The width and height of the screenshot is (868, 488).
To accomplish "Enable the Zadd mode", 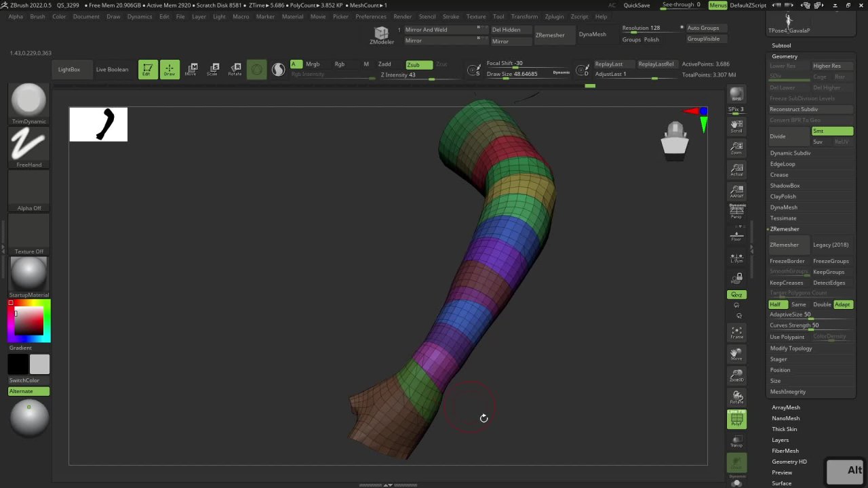I will tap(384, 64).
